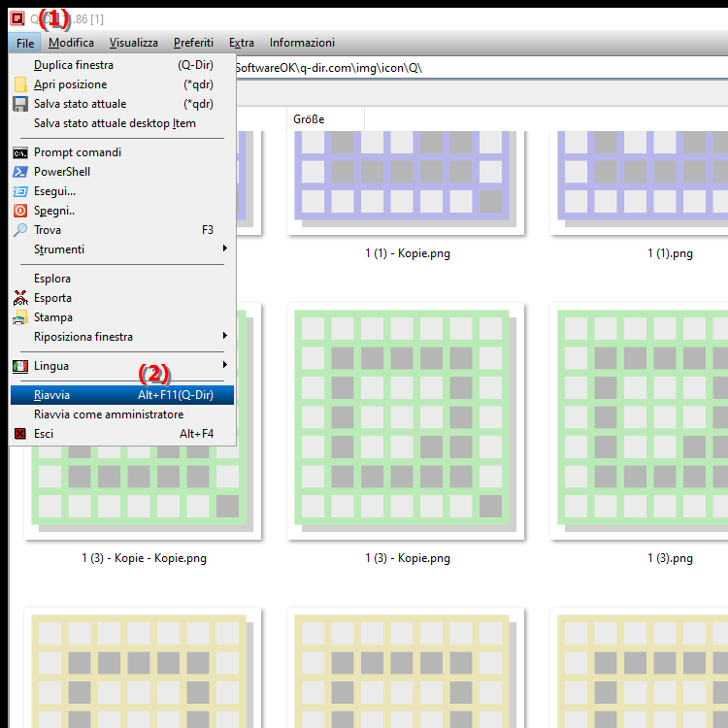Click the command prompt icon

20,152
